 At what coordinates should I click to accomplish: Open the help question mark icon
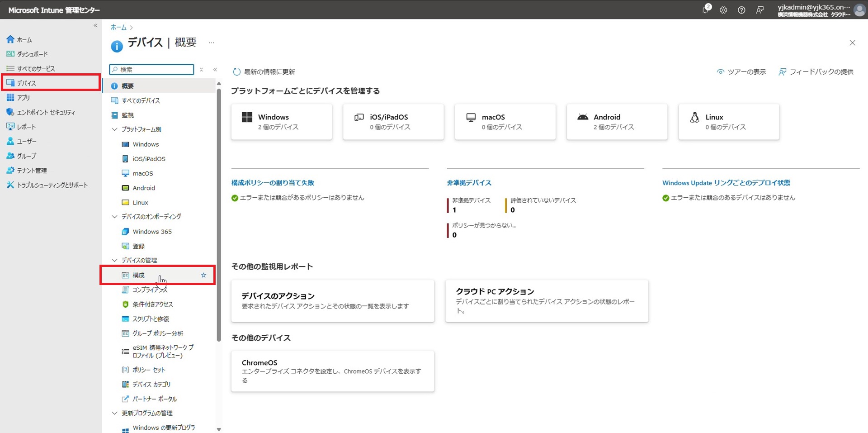coord(741,10)
